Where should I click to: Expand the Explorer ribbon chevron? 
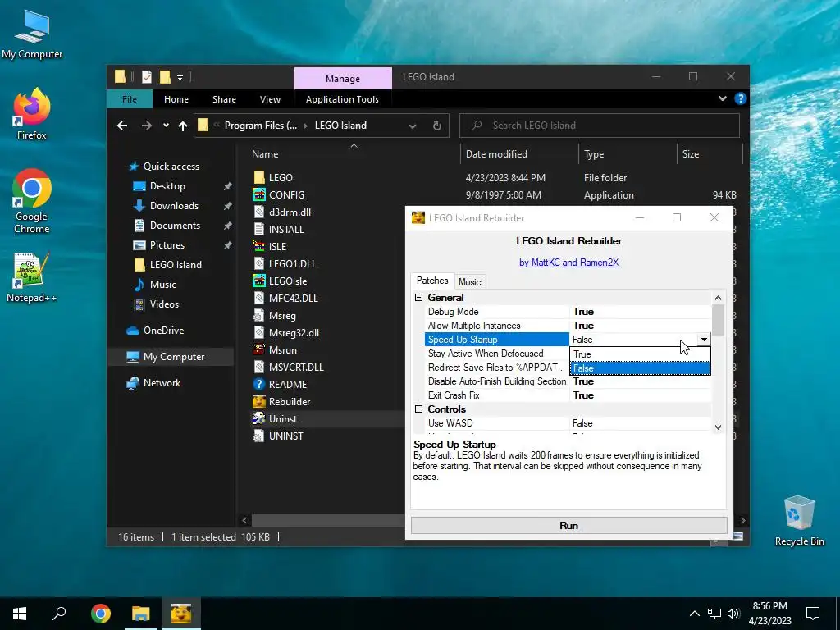pos(722,98)
